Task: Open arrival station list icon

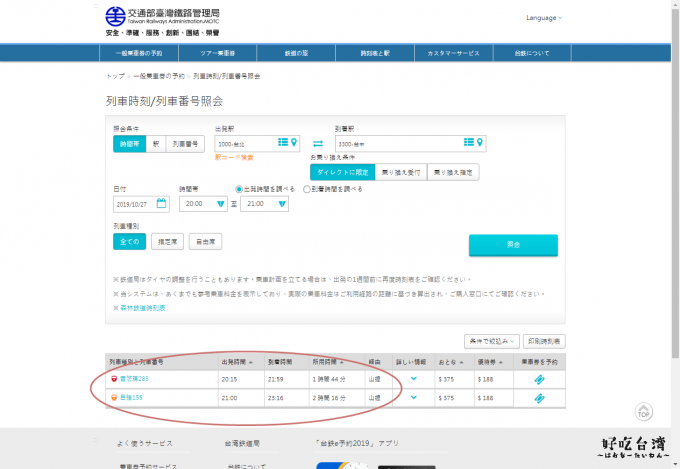Action: pyautogui.click(x=469, y=143)
